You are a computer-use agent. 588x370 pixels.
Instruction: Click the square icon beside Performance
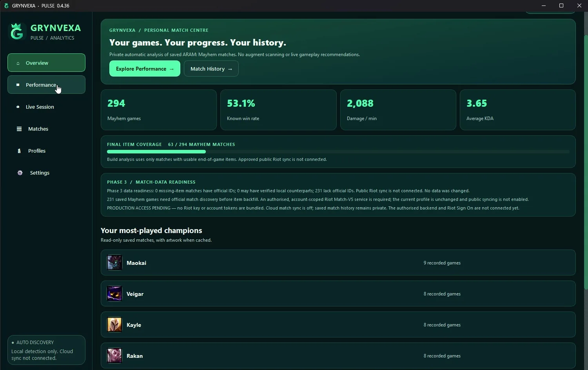pyautogui.click(x=18, y=85)
